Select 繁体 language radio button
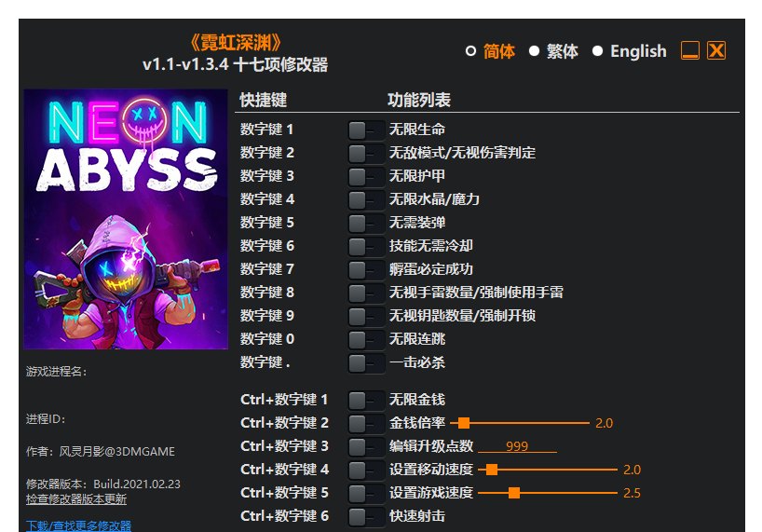Screen dimensions: 762x532 pyautogui.click(x=534, y=51)
